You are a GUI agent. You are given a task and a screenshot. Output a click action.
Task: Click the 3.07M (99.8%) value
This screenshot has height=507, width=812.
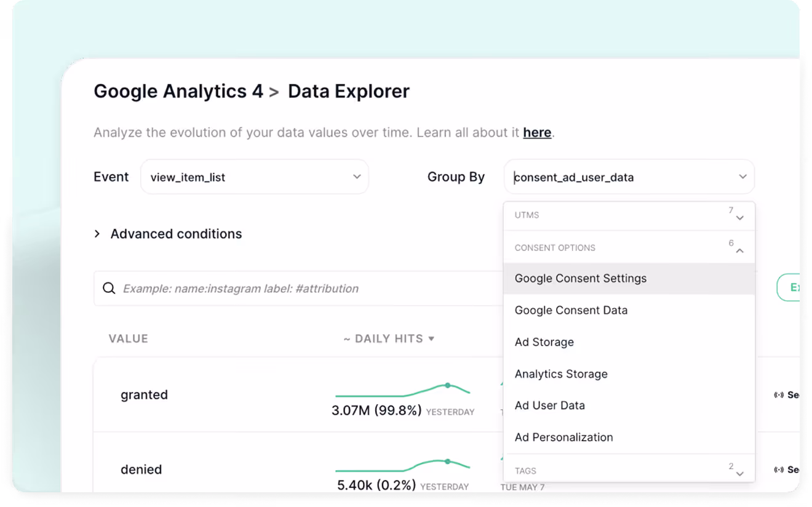click(376, 410)
